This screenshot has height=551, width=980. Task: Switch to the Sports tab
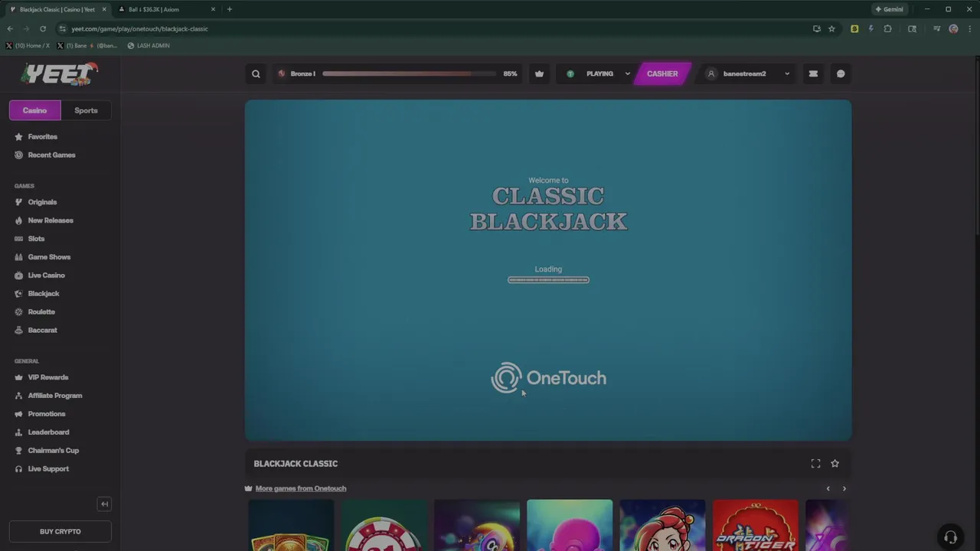86,110
